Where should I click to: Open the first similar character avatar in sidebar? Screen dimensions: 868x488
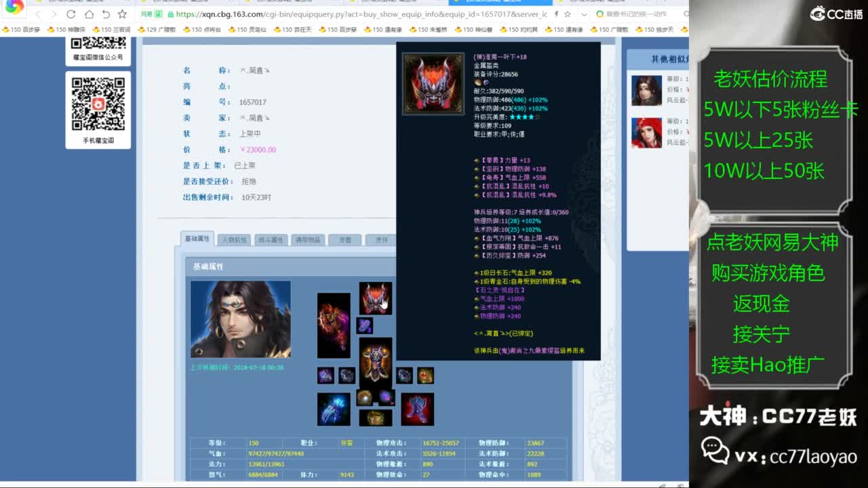646,90
